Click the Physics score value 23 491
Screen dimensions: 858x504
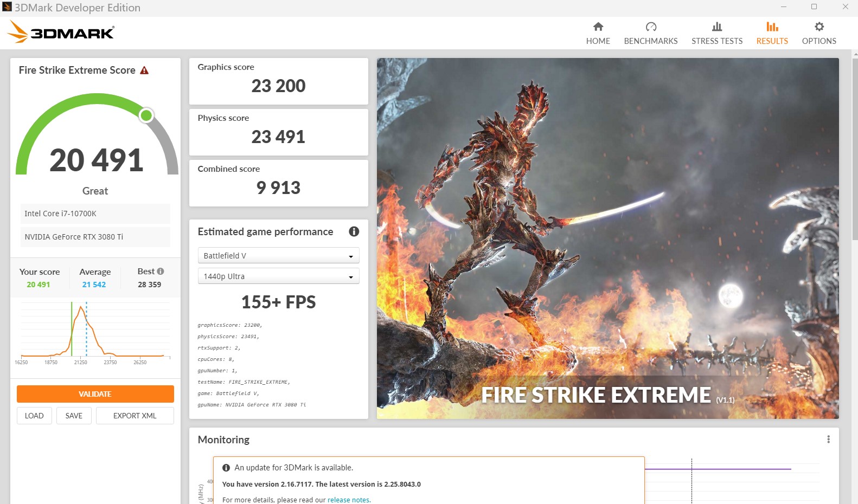point(278,137)
